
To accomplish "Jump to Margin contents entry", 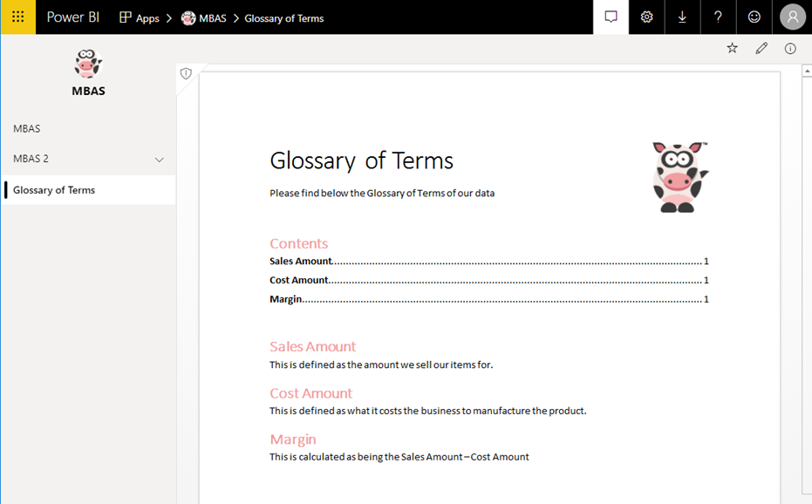I will [286, 300].
